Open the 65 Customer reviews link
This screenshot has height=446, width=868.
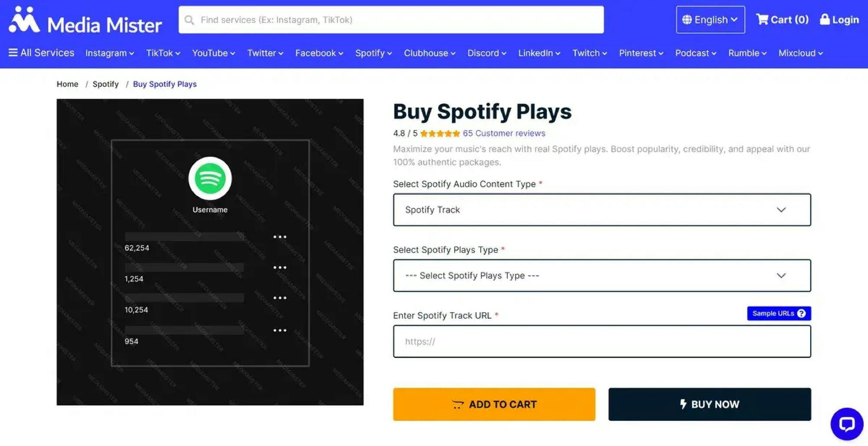click(503, 133)
